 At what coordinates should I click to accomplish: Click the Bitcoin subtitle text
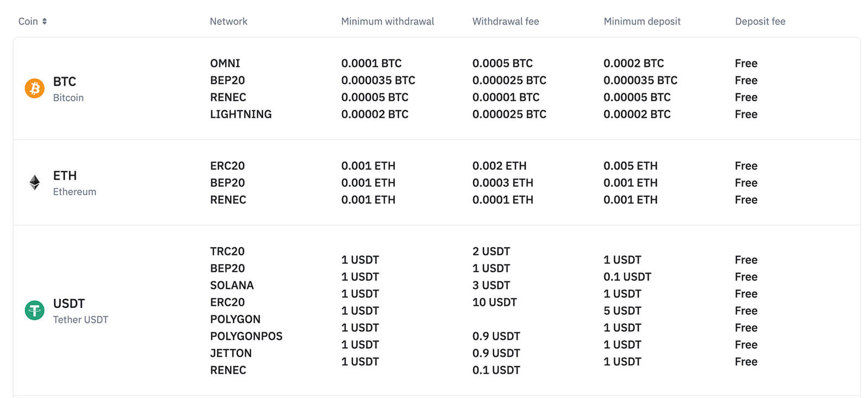[x=68, y=98]
